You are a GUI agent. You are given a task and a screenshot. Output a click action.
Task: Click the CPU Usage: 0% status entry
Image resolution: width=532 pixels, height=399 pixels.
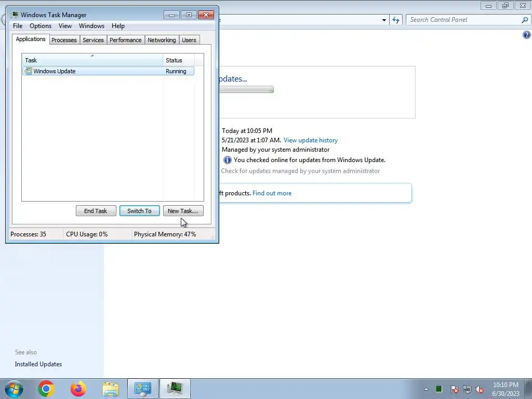tap(87, 234)
